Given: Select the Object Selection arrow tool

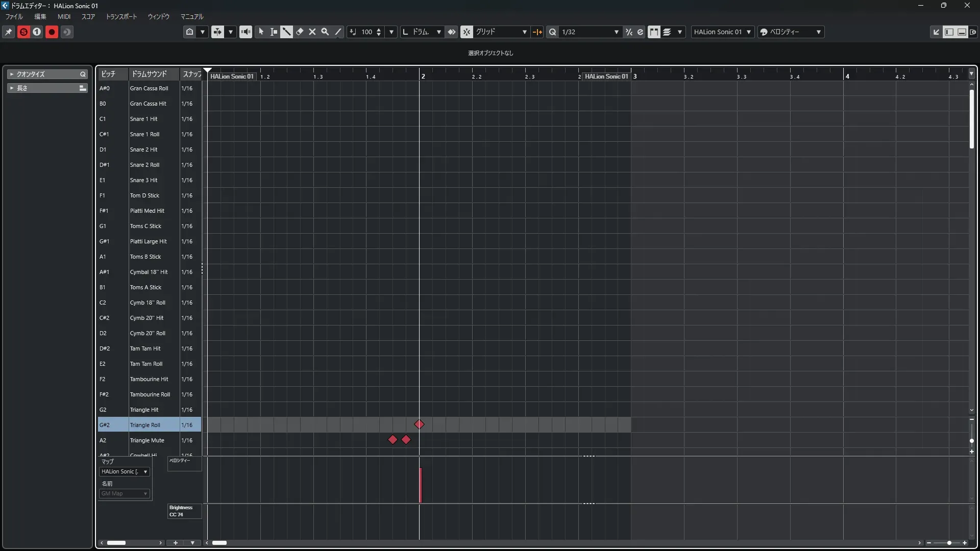Looking at the screenshot, I should coord(261,32).
